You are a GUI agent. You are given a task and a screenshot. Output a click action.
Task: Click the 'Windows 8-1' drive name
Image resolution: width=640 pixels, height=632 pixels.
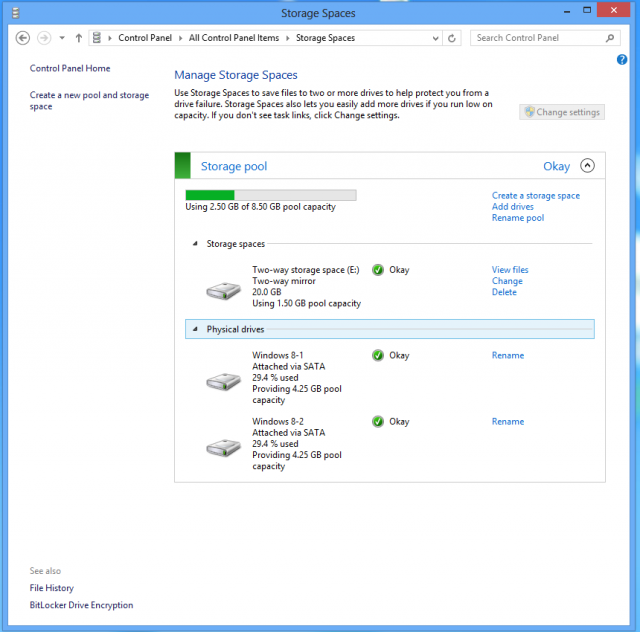click(x=278, y=355)
